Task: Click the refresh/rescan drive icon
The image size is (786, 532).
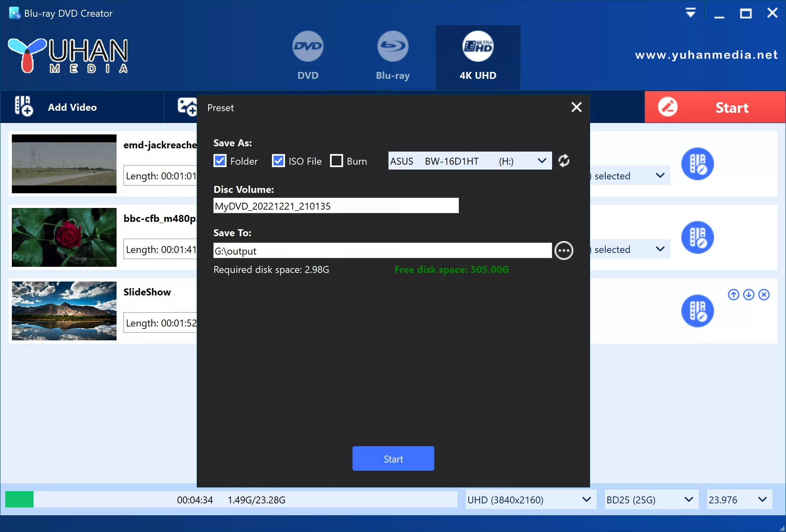Action: [x=564, y=161]
